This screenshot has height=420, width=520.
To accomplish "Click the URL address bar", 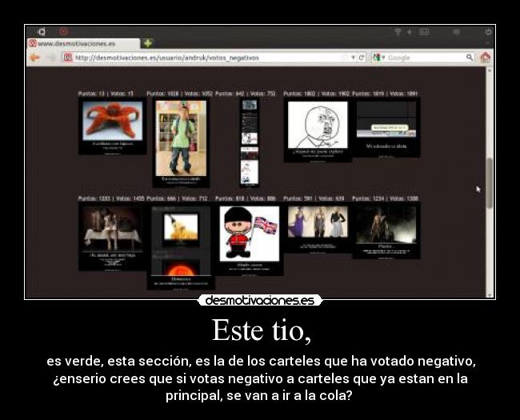I will coord(200,58).
